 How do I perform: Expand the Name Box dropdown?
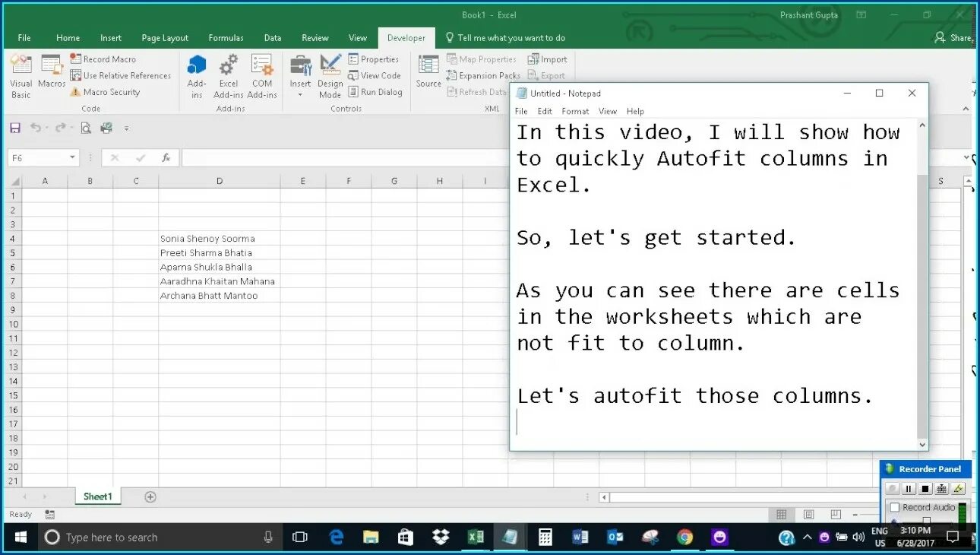73,158
